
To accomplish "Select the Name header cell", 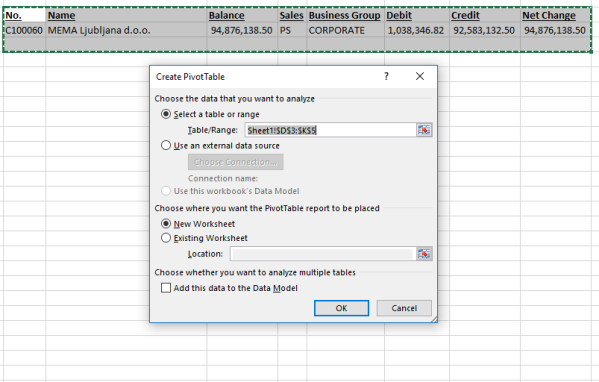I will click(126, 15).
